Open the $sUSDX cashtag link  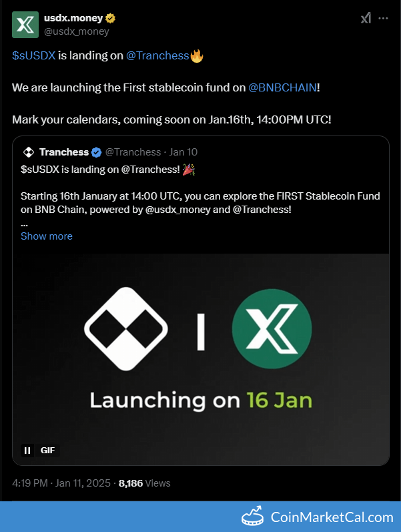click(33, 56)
